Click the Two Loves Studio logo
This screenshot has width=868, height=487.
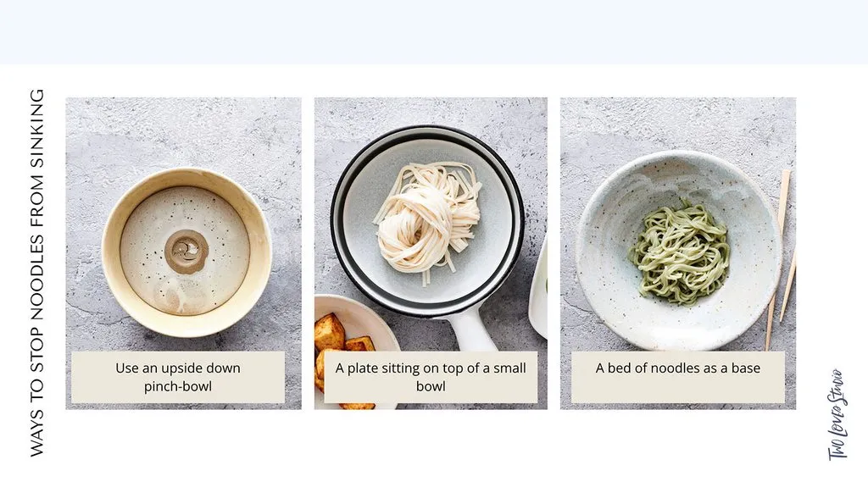pyautogui.click(x=837, y=414)
